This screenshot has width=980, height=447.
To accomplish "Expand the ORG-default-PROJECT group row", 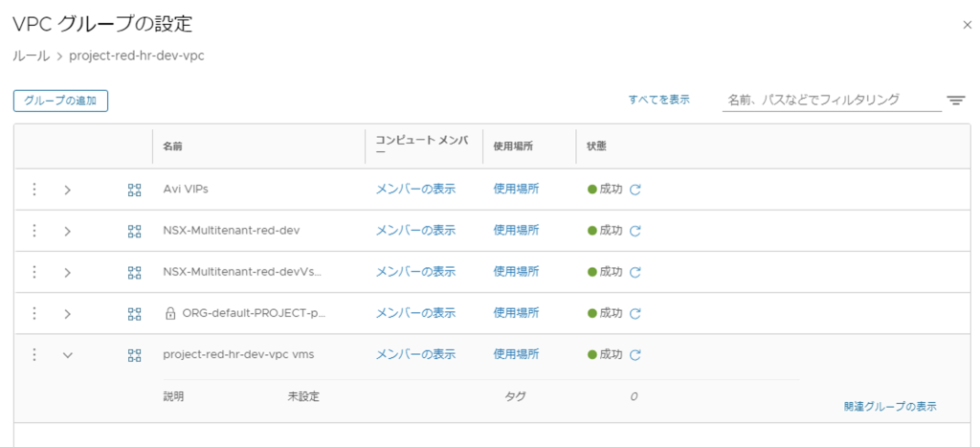I will click(67, 313).
